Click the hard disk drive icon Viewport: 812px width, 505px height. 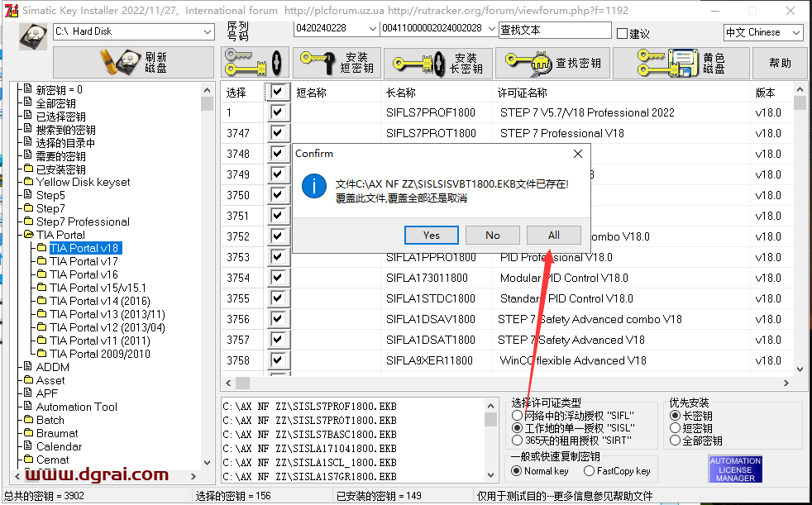tap(32, 36)
